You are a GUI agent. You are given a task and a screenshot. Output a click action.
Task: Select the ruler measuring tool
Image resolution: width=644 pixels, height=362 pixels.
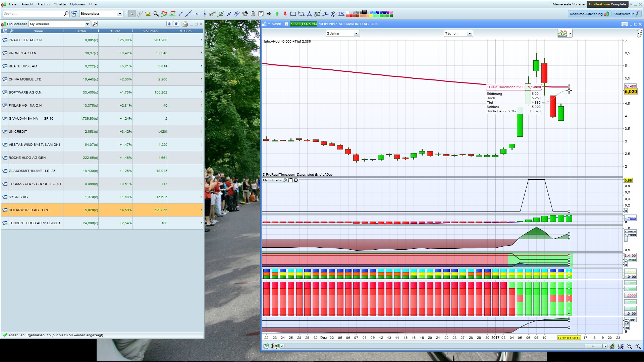click(140, 14)
